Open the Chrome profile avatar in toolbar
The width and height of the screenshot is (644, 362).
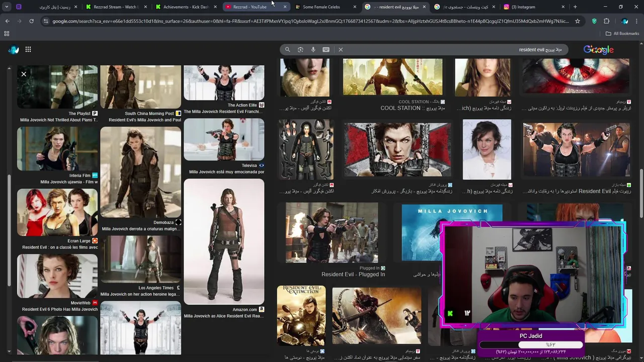(x=624, y=21)
